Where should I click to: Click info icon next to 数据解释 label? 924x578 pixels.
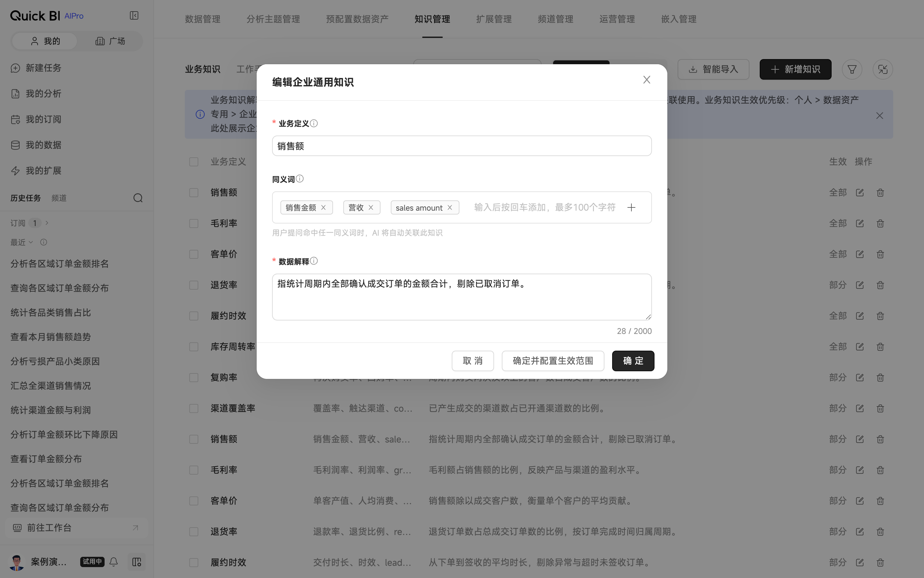[x=314, y=261]
